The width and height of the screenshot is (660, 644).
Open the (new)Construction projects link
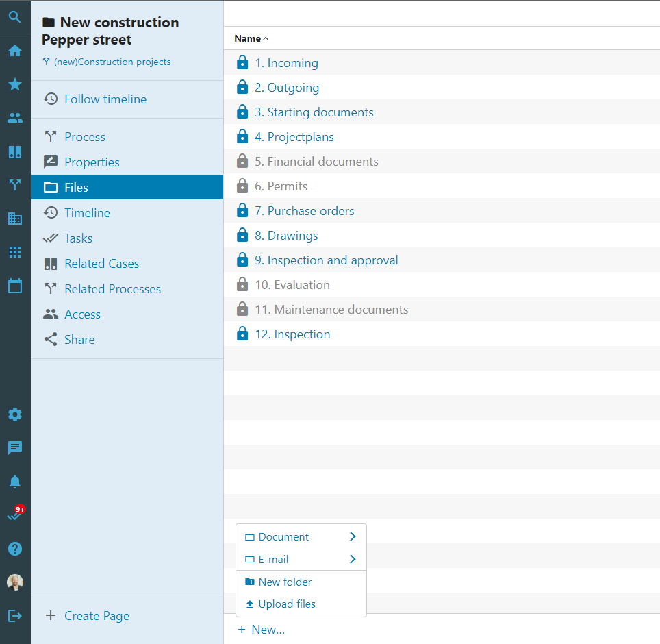click(112, 62)
